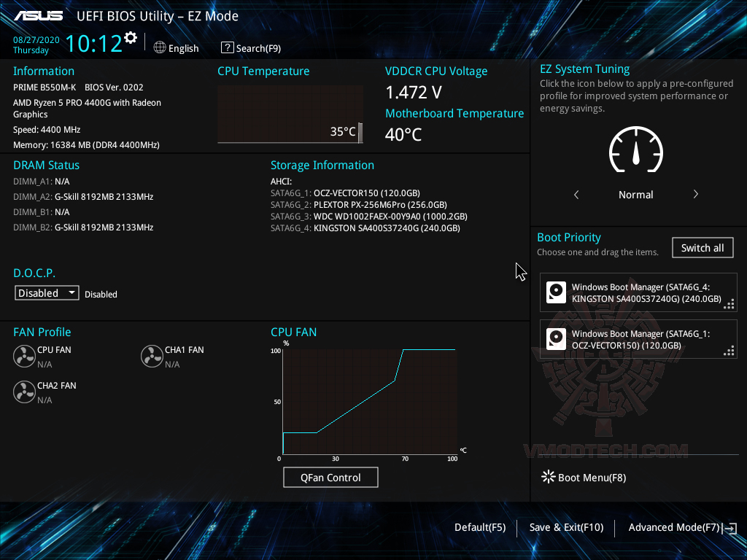Open the date/time settings gear icon
747x560 pixels.
[x=131, y=38]
